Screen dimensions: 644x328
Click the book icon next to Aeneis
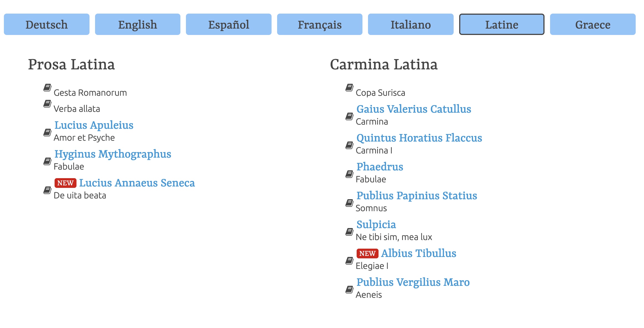tap(349, 289)
